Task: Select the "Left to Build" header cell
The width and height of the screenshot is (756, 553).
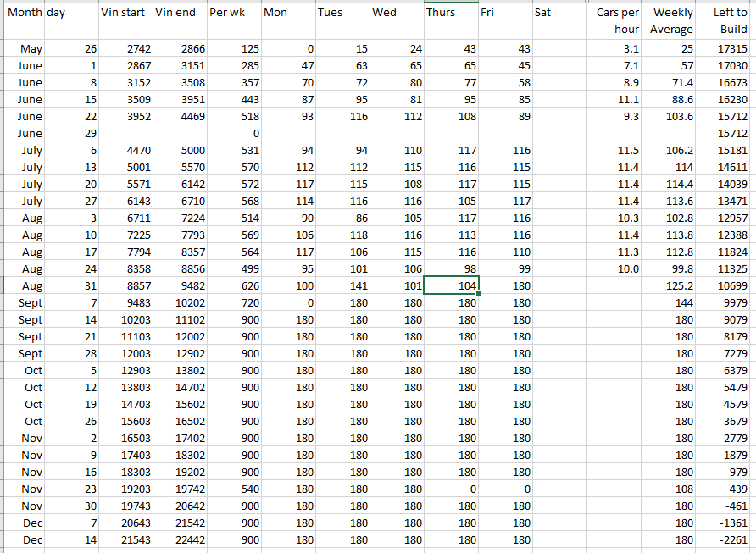Action: [726, 21]
